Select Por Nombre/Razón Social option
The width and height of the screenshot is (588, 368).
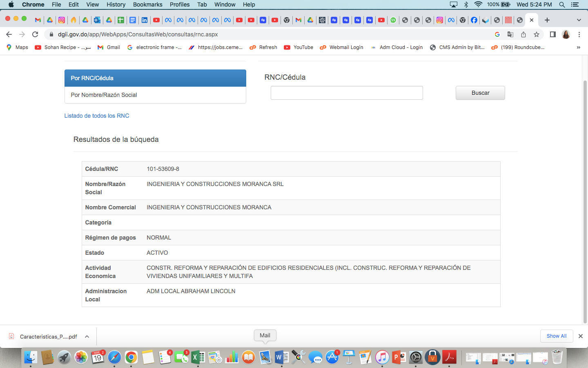155,95
